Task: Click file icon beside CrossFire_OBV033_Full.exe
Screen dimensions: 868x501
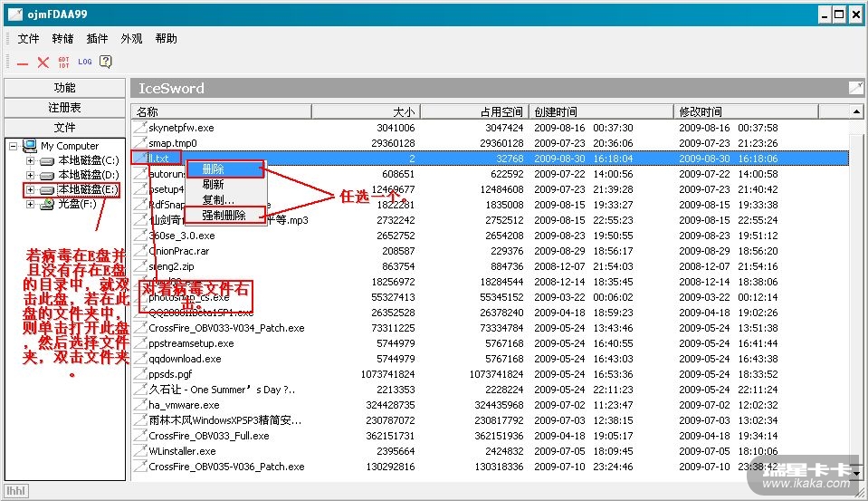Action: click(140, 436)
